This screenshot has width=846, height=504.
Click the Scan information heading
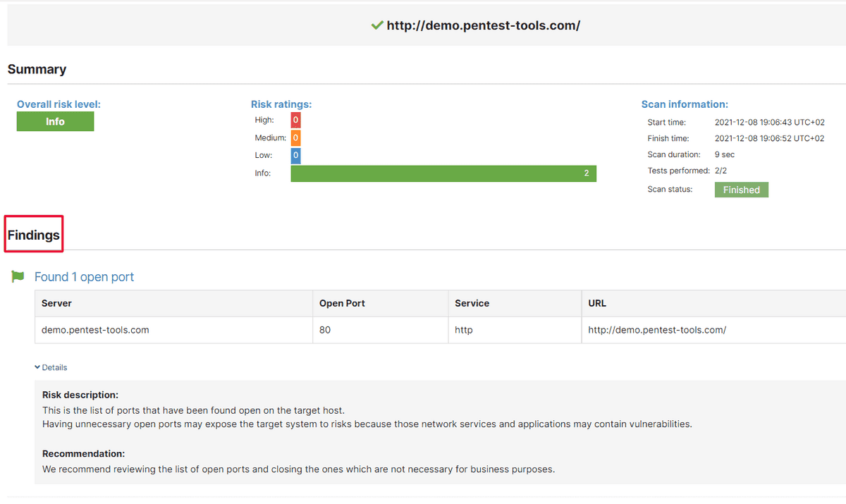coord(685,104)
